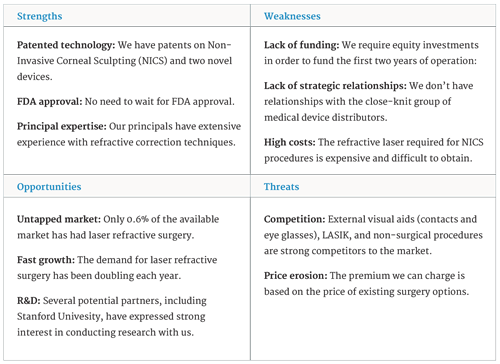Viewport: 500px width, 364px height.
Task: Click the 'High costs:' bold label
Action: 289,142
